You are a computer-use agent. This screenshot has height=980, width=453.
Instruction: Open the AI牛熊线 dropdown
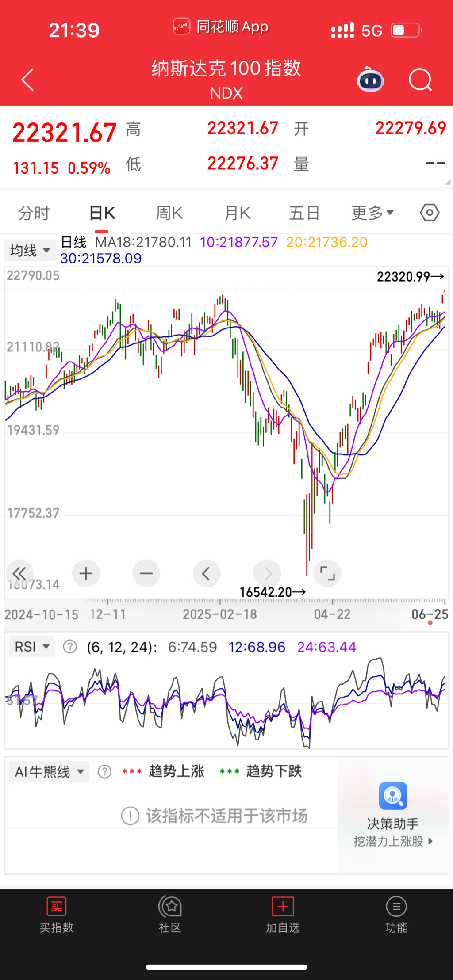(x=49, y=772)
